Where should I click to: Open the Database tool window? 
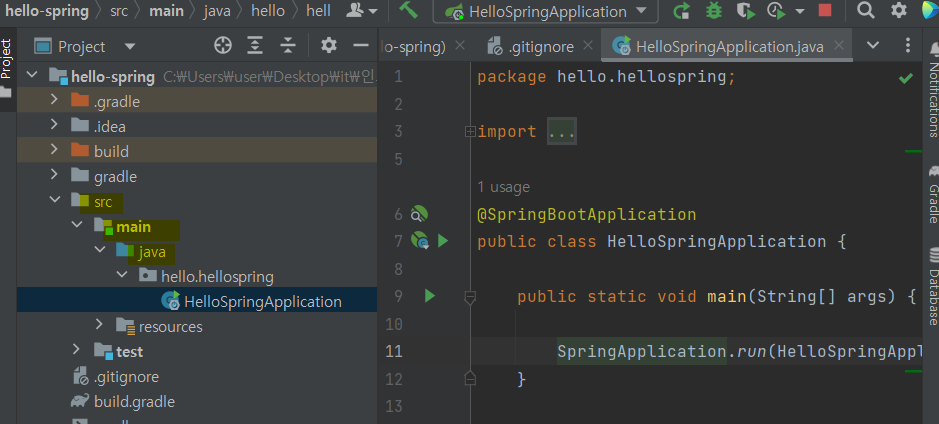coord(932,287)
